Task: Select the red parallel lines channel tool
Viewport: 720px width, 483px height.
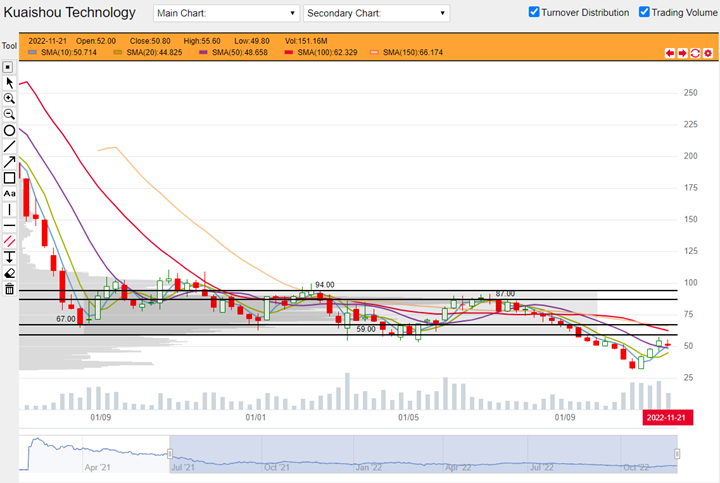Action: click(x=9, y=242)
